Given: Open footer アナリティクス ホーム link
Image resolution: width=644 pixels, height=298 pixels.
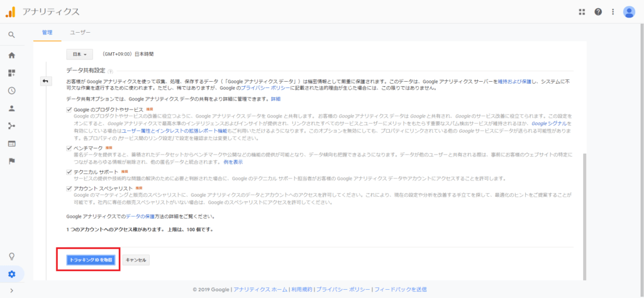Looking at the screenshot, I should click(261, 289).
